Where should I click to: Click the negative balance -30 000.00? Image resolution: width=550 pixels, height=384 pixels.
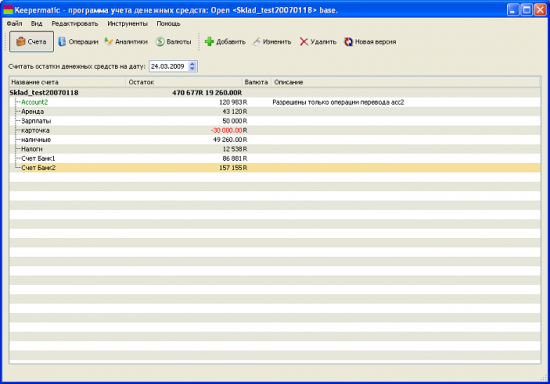coord(227,130)
